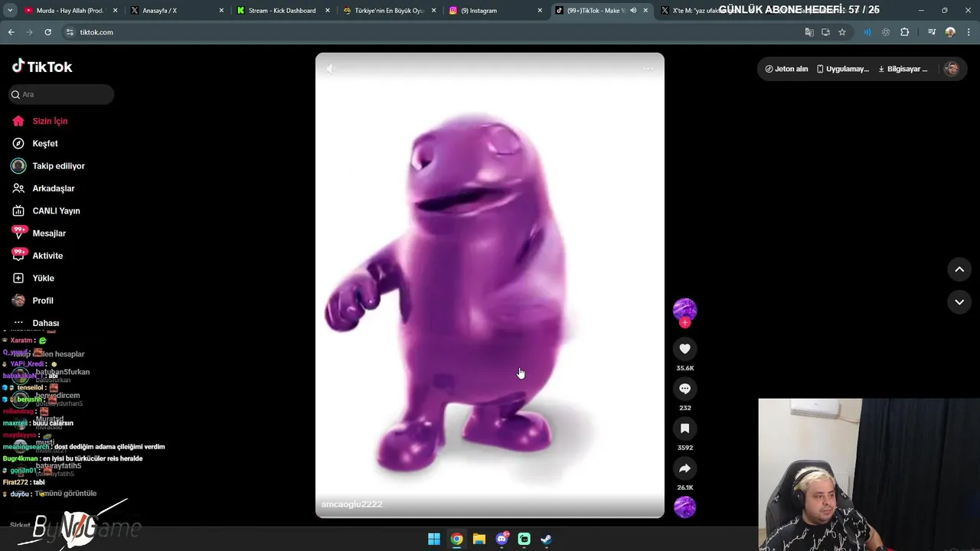Click the compass icon for Keşfet

[18, 143]
